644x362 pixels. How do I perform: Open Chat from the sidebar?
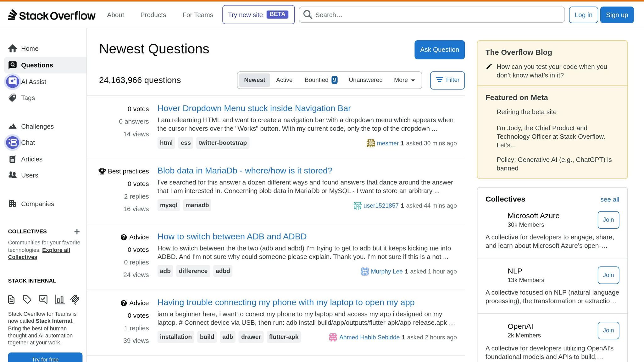28,142
